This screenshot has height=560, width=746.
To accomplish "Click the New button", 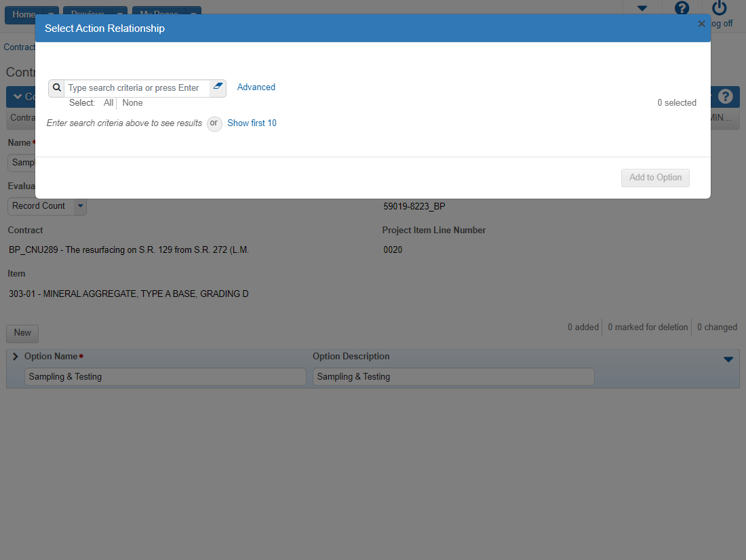I will click(22, 333).
